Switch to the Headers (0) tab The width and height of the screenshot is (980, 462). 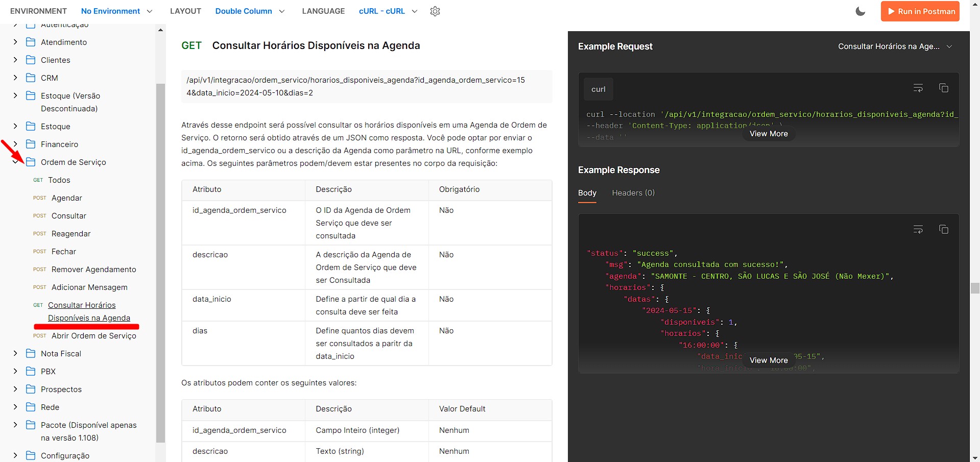tap(633, 193)
